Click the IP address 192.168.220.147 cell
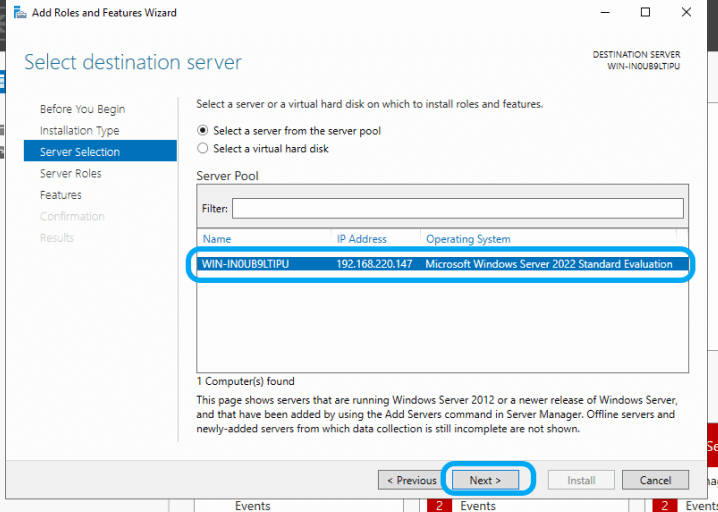This screenshot has width=718, height=512. [374, 264]
